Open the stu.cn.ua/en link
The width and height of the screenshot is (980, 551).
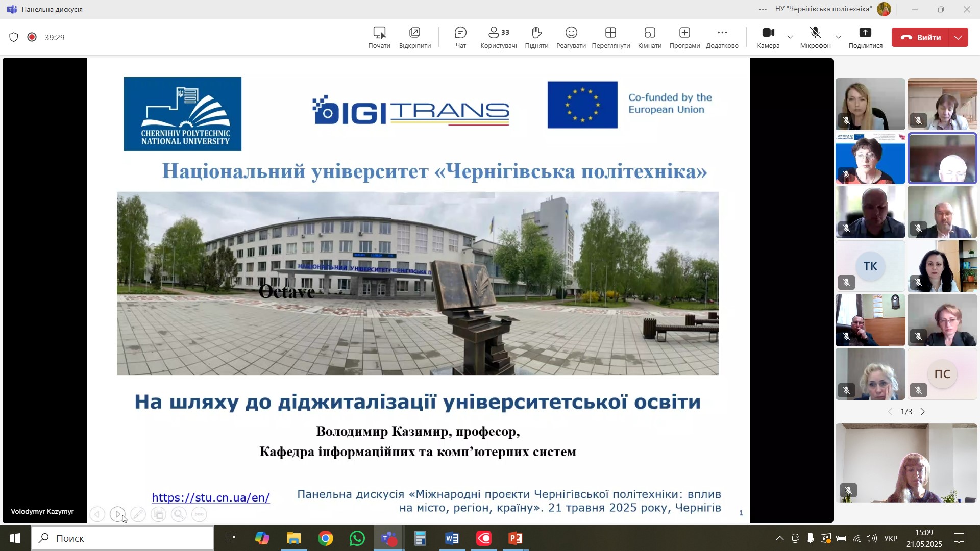[x=211, y=497]
